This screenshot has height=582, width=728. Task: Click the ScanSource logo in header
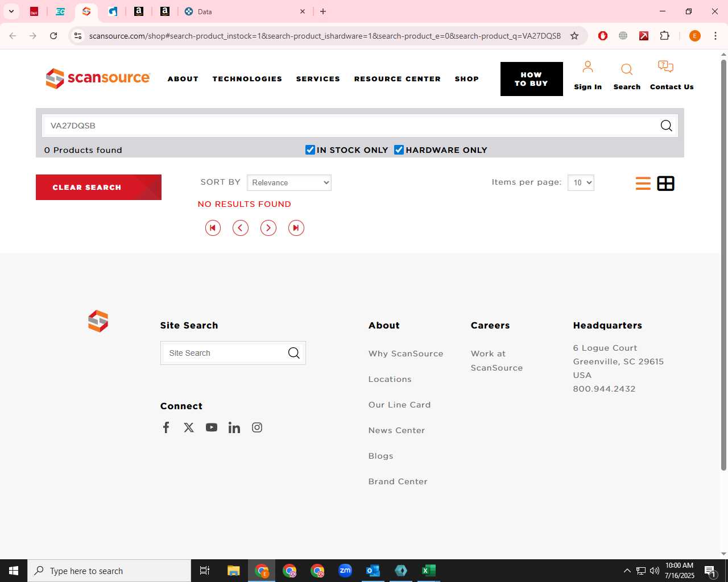[x=98, y=78]
